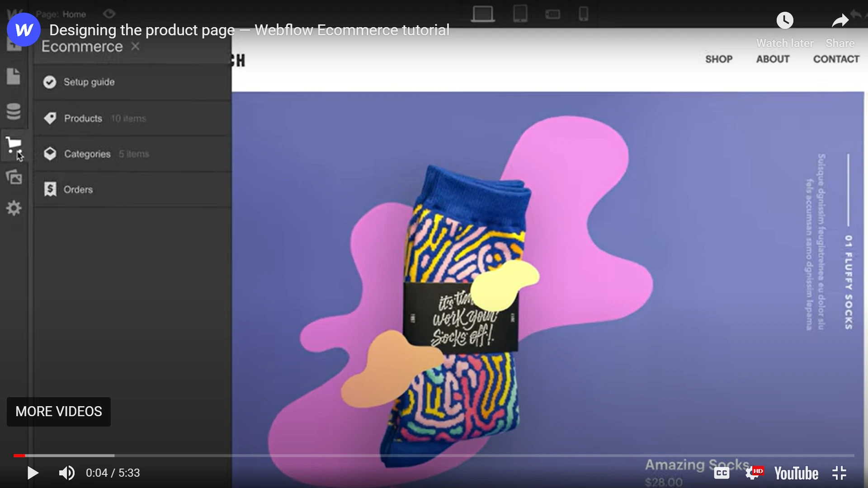Open the Assets panel icon
868x488 pixels.
point(14,177)
